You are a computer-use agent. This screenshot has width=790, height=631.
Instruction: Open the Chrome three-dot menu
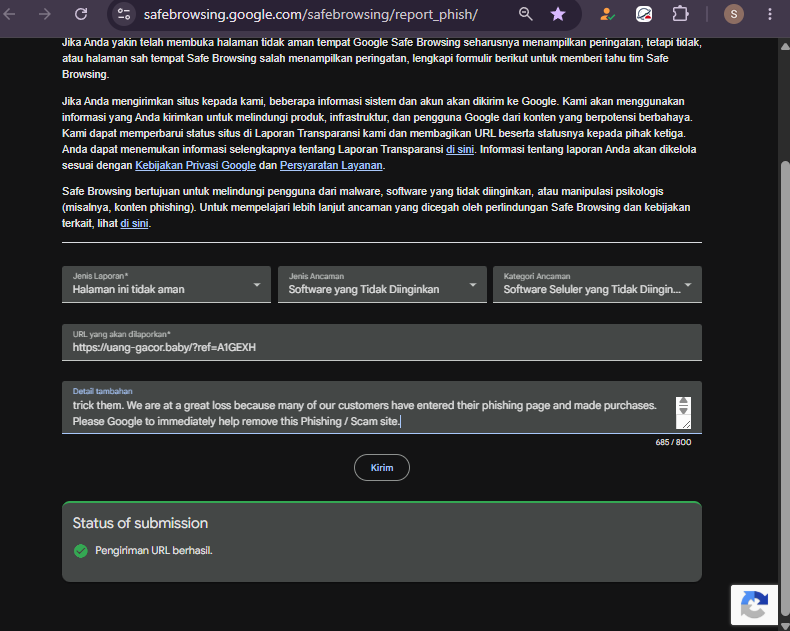[x=770, y=14]
